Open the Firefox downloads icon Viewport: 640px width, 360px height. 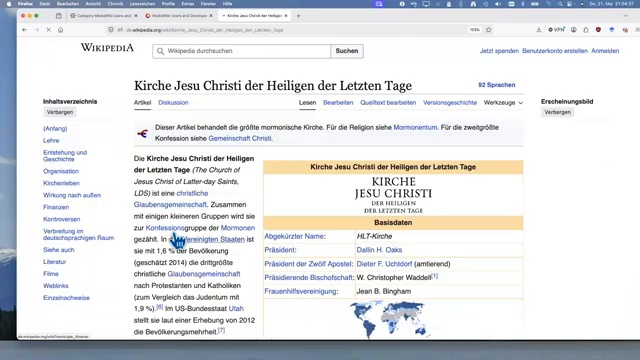539,30
